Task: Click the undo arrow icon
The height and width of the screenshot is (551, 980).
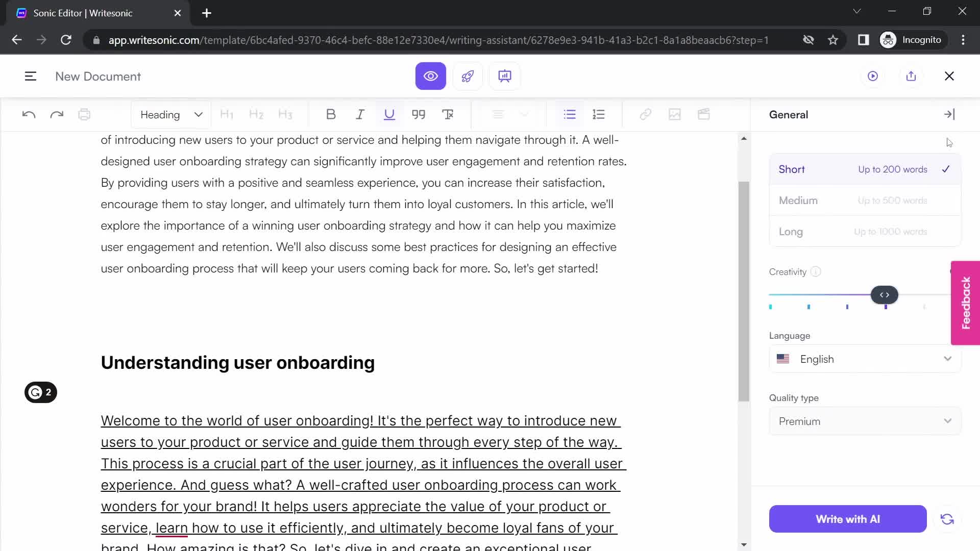Action: [x=28, y=114]
